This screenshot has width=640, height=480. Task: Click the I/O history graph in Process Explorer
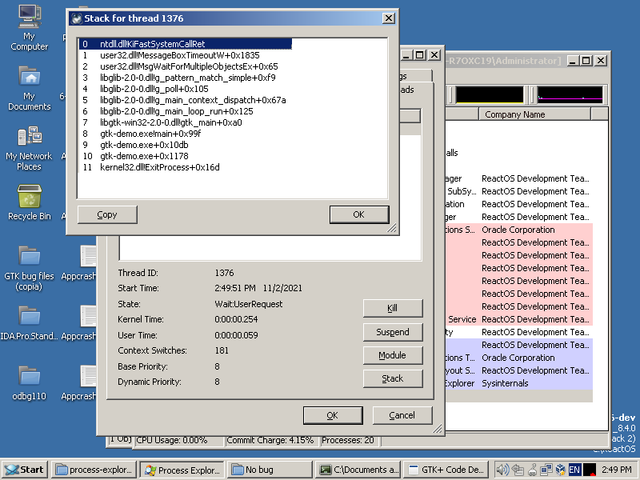click(570, 95)
